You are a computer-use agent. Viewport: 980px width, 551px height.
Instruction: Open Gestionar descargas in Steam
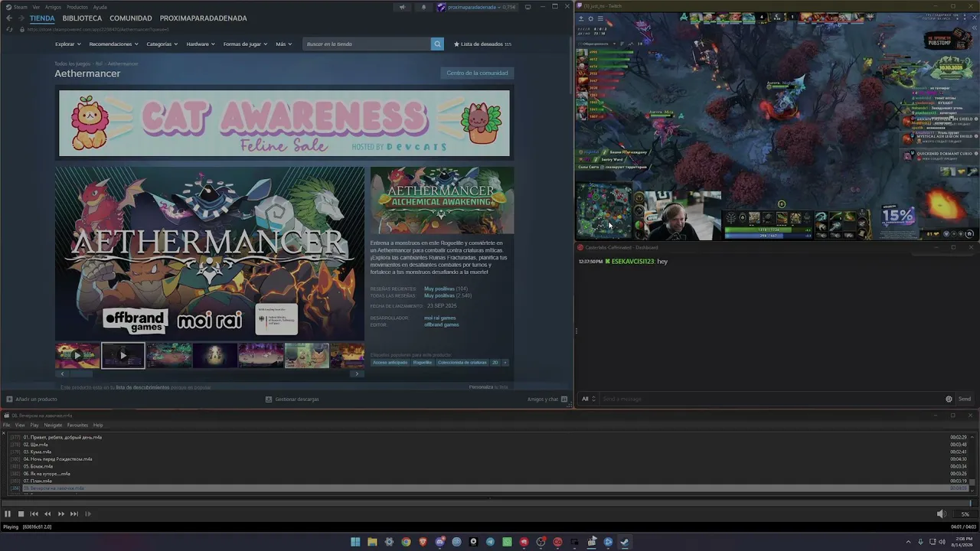click(x=292, y=399)
